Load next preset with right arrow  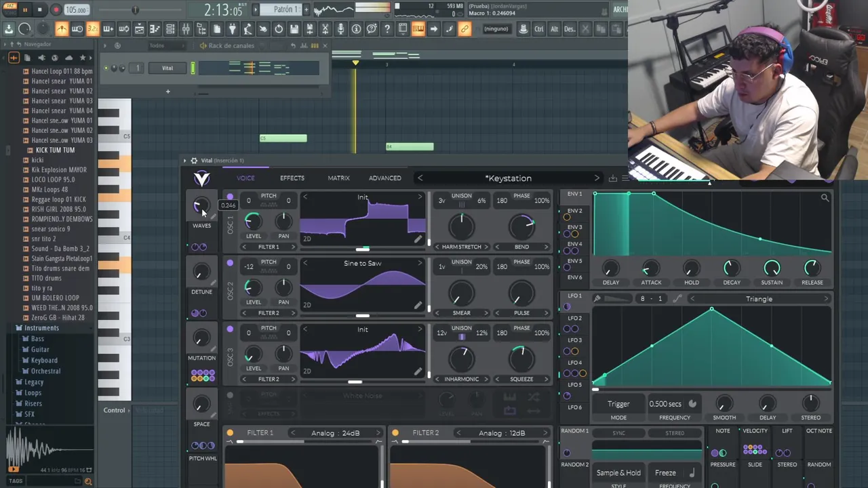[597, 178]
